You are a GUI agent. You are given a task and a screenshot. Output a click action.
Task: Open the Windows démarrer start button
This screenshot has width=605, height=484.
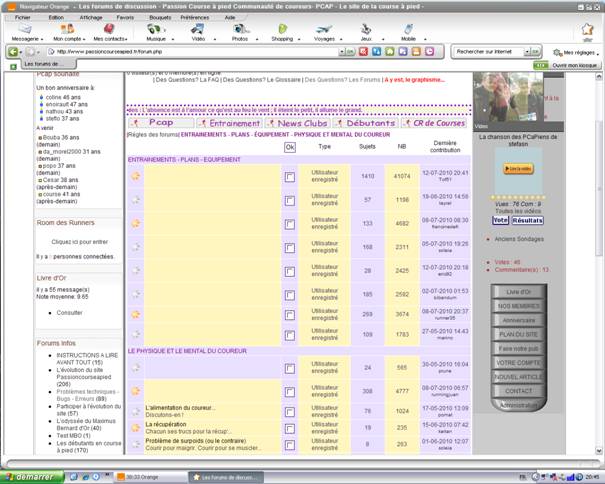(x=32, y=477)
